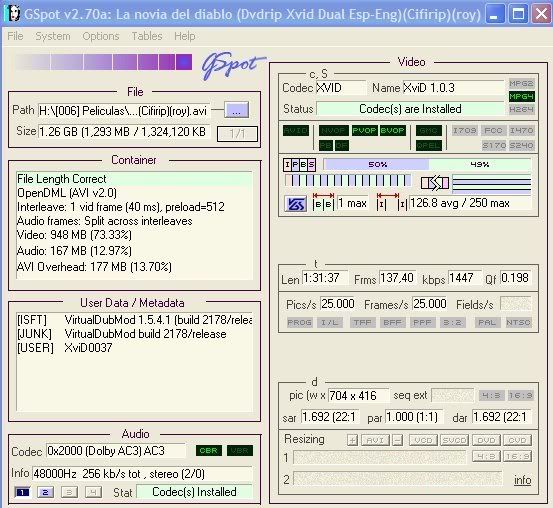Select audio stream 3 button
Viewport: 553px width, 508px height.
coord(69,492)
